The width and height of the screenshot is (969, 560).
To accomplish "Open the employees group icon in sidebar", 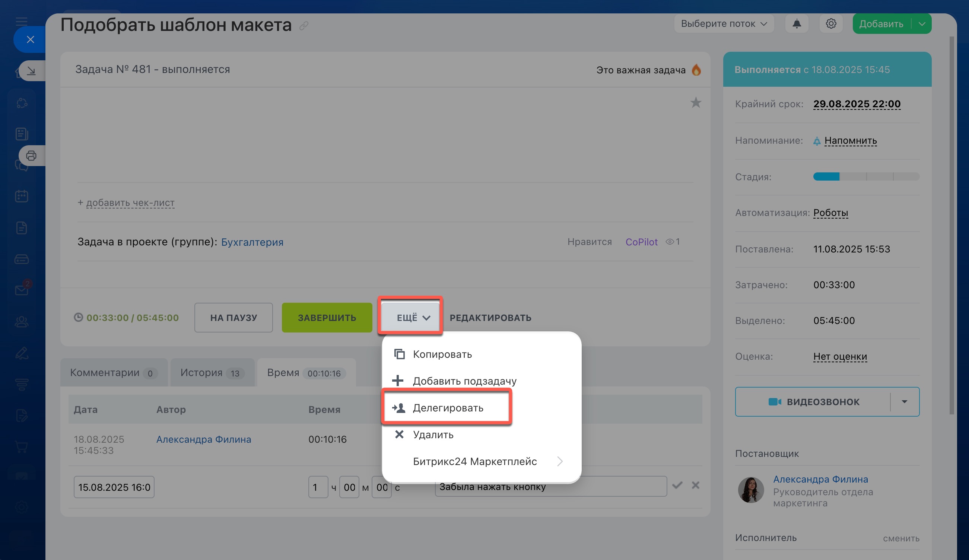I will point(22,321).
